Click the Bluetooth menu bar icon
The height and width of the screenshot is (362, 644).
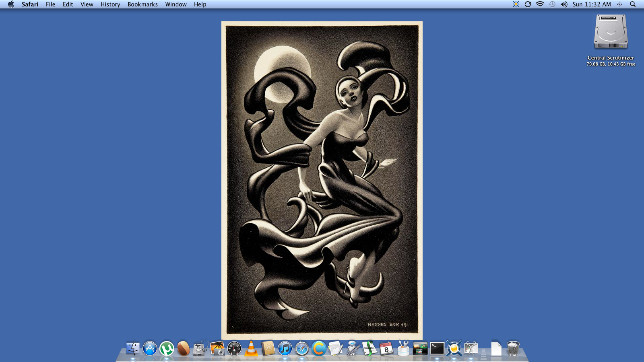(620, 4)
